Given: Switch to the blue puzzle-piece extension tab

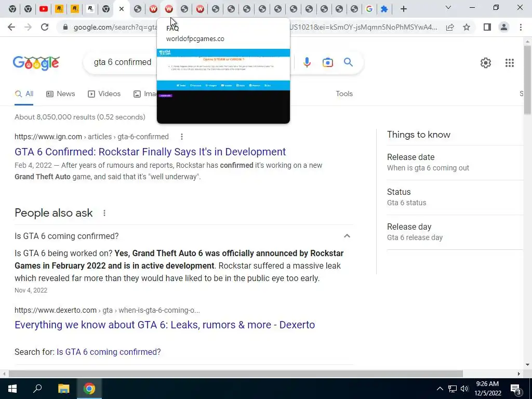Looking at the screenshot, I should 384,9.
